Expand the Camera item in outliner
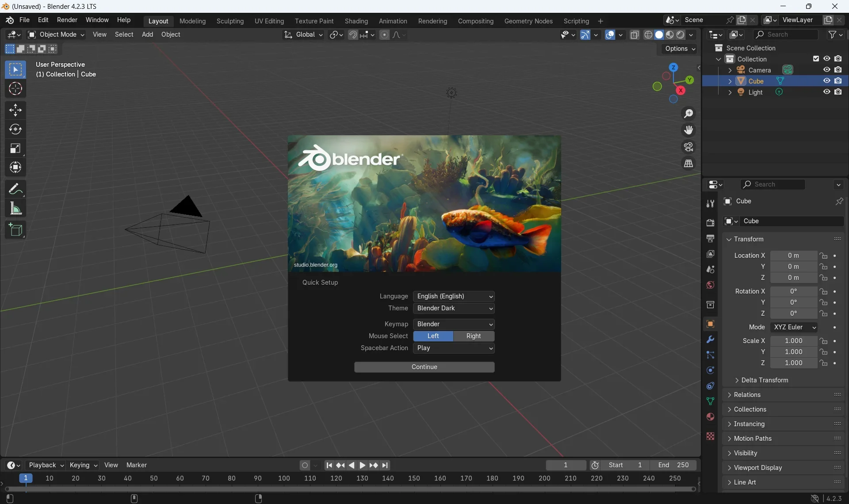The image size is (849, 504). (x=730, y=70)
